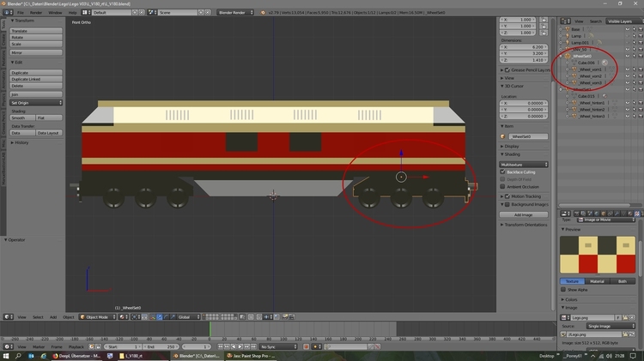The height and width of the screenshot is (361, 644).
Task: Open the world properties tab icon
Action: click(x=597, y=214)
